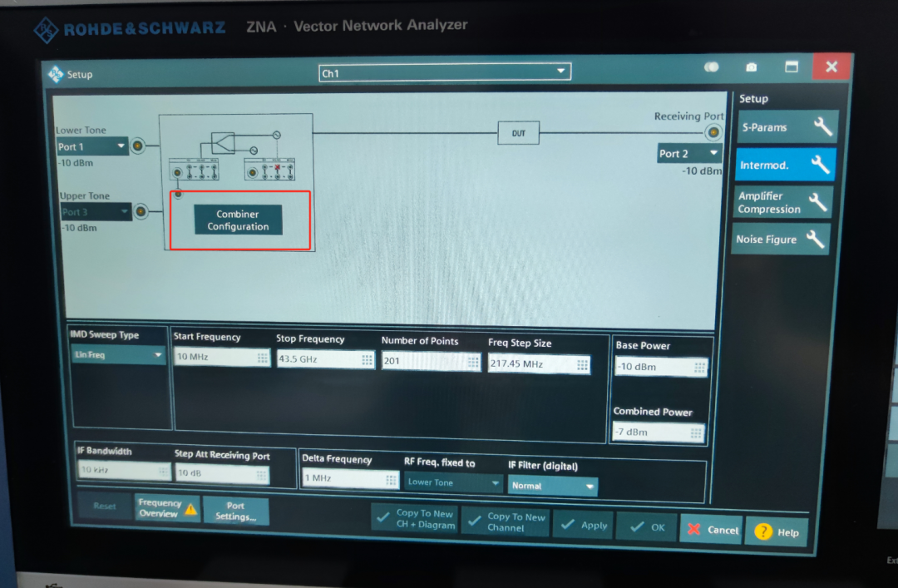Click the Lower Tone port connector icon
898x588 pixels.
click(x=137, y=146)
